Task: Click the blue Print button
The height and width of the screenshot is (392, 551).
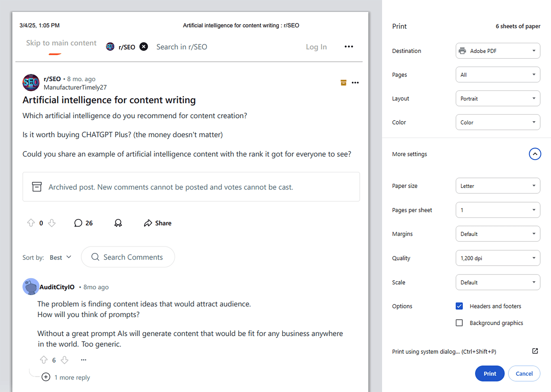Action: coord(490,373)
